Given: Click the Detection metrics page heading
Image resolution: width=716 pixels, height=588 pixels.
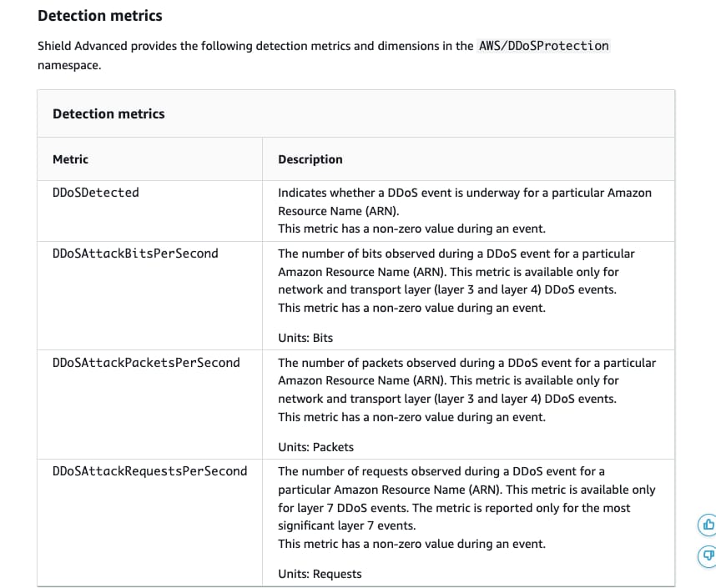Looking at the screenshot, I should (x=100, y=16).
